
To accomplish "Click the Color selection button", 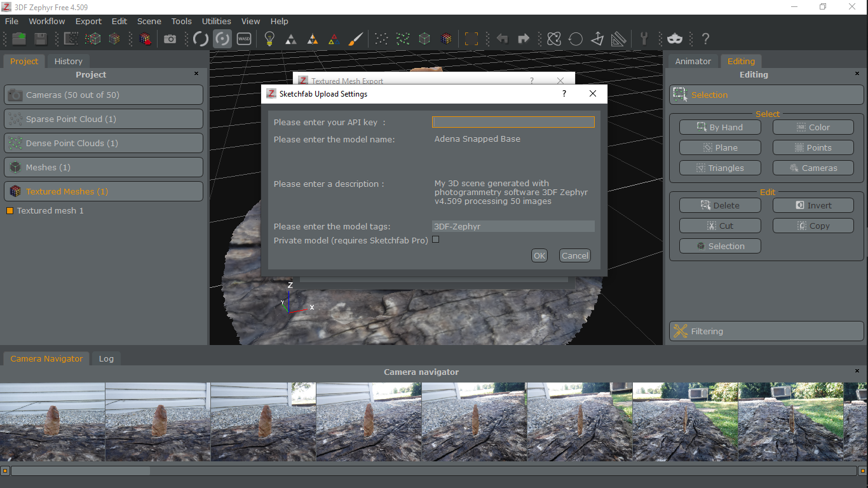I will pos(813,127).
